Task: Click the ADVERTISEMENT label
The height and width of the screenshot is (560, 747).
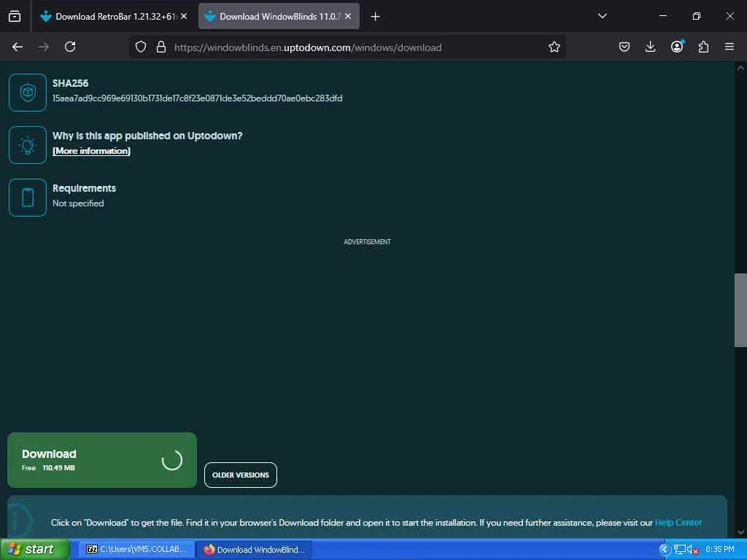Action: 368,242
